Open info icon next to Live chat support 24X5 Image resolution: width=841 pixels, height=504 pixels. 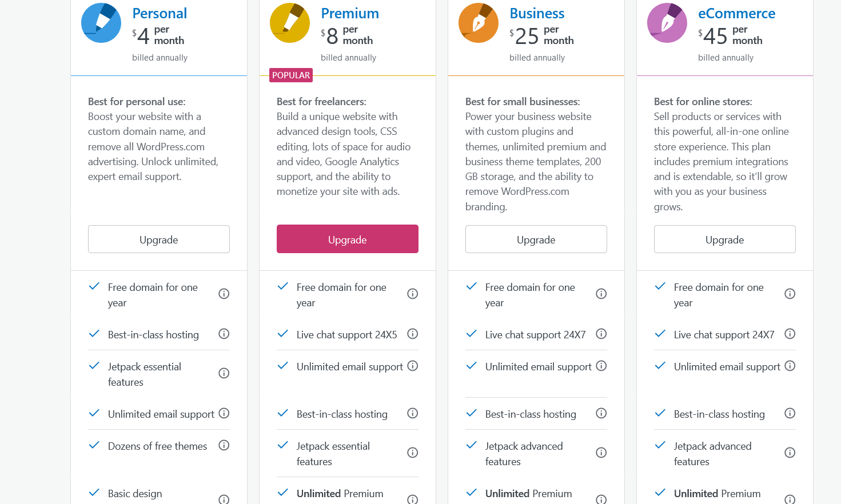click(413, 334)
